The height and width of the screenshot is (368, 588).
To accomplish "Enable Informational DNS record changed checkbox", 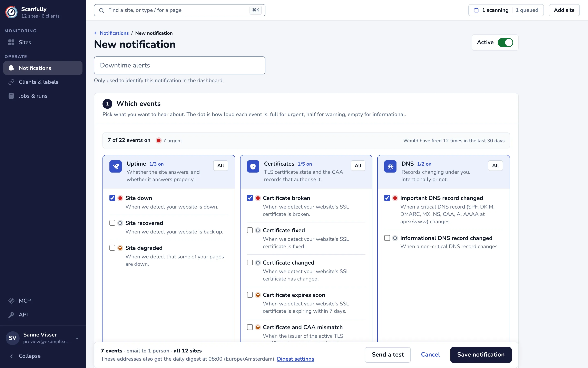I will tap(387, 238).
